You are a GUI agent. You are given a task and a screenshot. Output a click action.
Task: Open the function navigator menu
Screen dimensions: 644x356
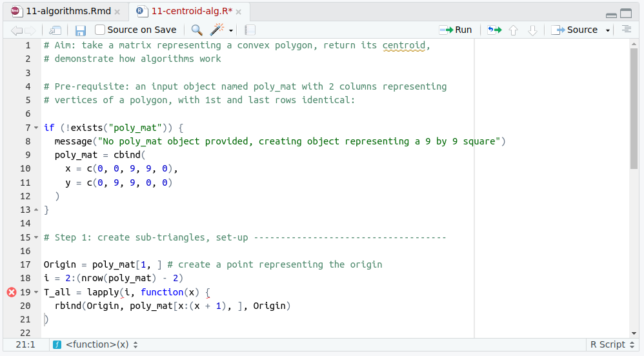[101, 344]
